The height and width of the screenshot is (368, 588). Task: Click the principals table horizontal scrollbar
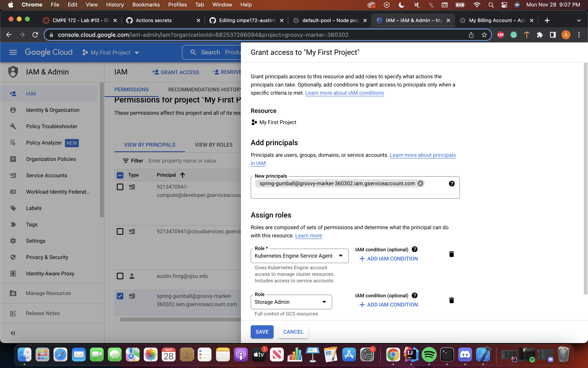click(x=180, y=319)
